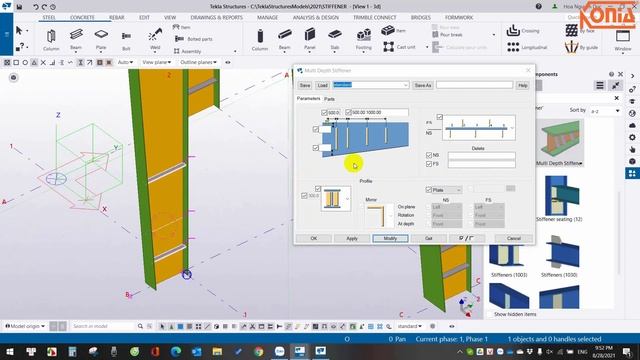Click the Save disk icon in title bar
640x360 pixels.
[19, 7]
